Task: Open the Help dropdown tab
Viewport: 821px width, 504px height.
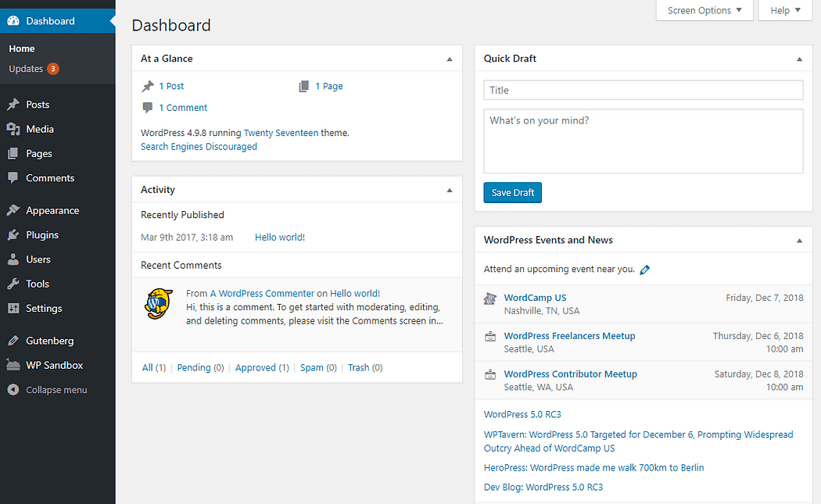Action: [785, 10]
